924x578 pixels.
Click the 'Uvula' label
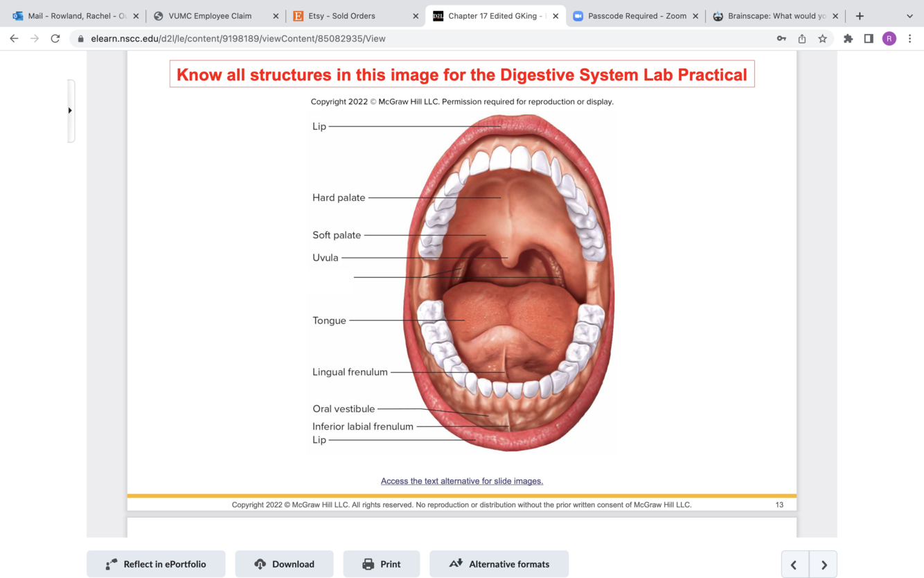click(x=326, y=258)
